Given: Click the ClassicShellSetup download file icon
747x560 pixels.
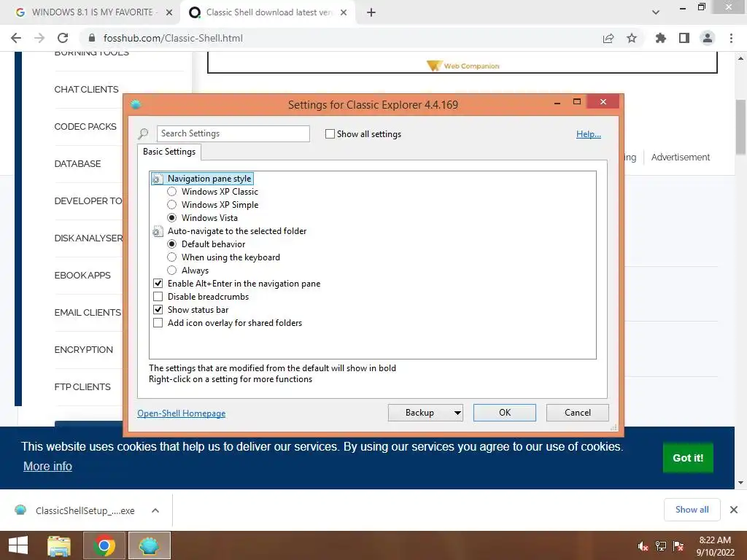Looking at the screenshot, I should coord(20,510).
